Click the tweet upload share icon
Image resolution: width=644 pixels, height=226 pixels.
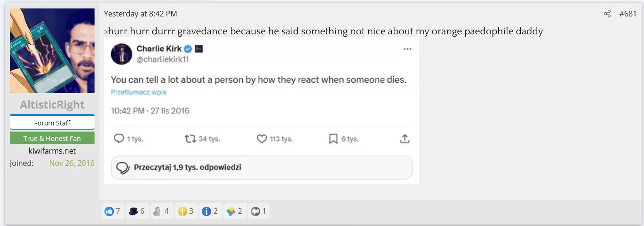pyautogui.click(x=405, y=139)
